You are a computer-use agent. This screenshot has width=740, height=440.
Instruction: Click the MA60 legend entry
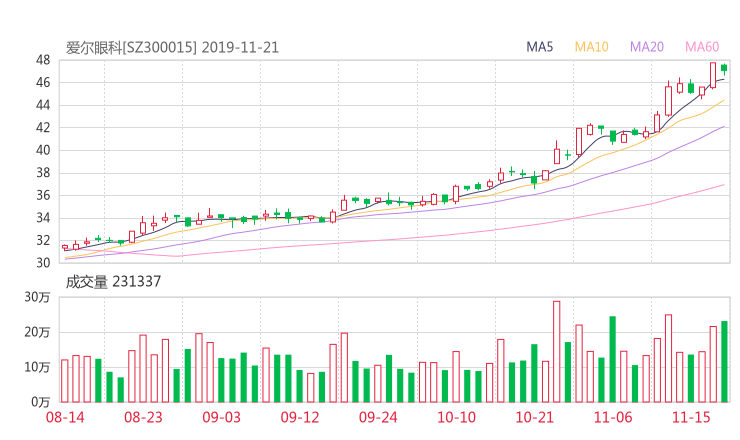coord(701,47)
